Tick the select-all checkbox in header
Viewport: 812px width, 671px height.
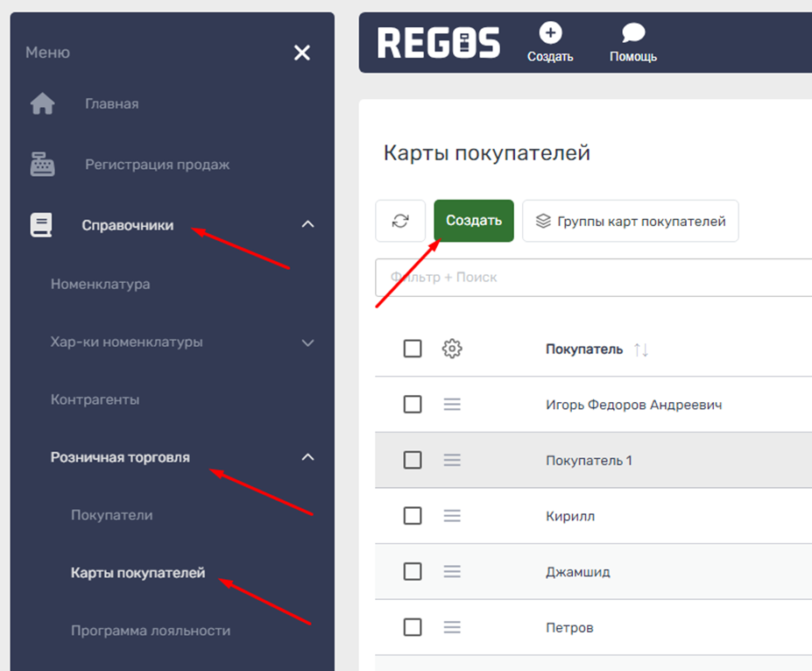pyautogui.click(x=413, y=349)
